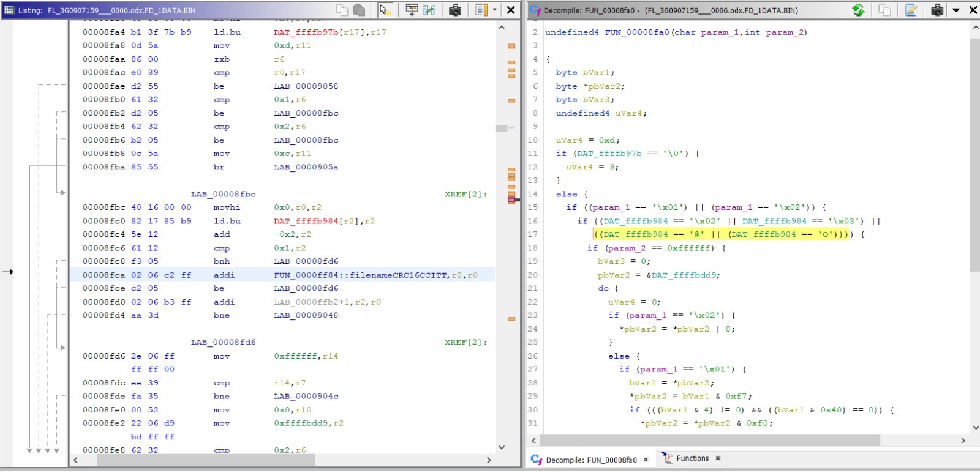Export decompiled function with the edit icon
980x473 pixels.
[x=911, y=10]
